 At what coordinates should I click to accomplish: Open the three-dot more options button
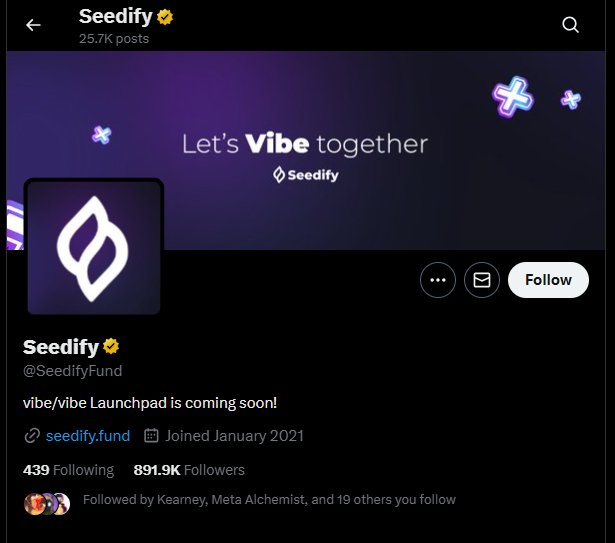(x=438, y=280)
